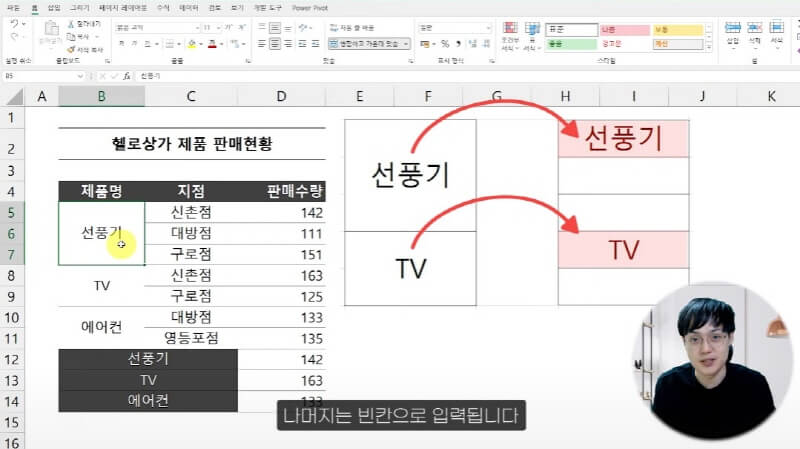
Task: Toggle right horizontal alignment
Action: tap(288, 44)
